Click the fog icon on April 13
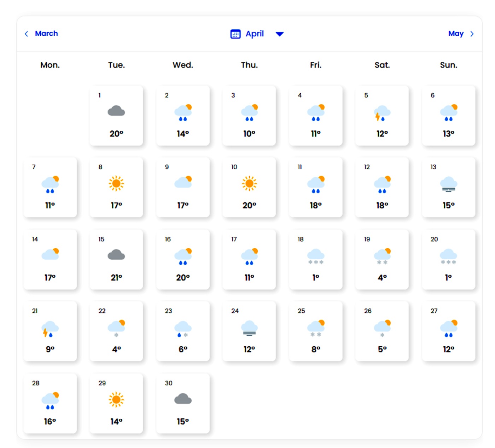Viewport: 495px width, 448px height. [448, 184]
